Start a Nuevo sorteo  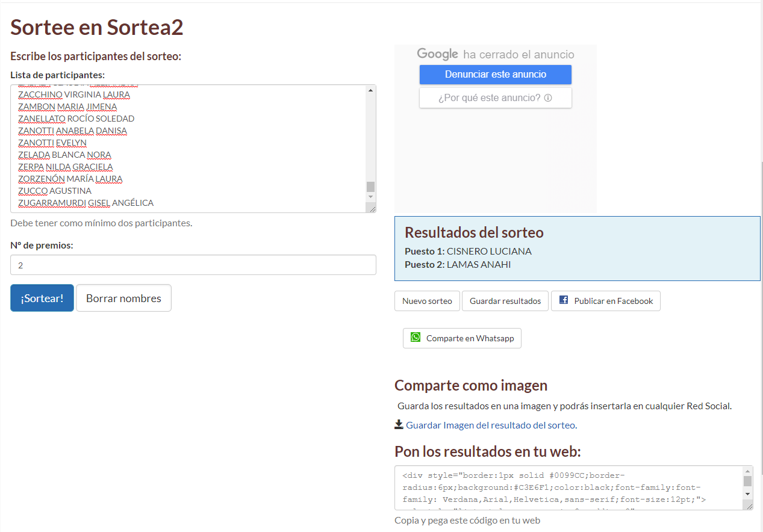(x=427, y=301)
